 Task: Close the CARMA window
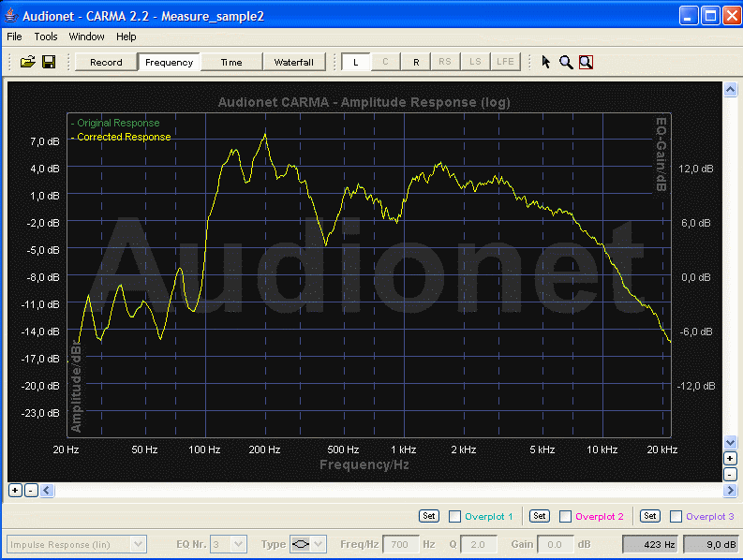point(732,16)
